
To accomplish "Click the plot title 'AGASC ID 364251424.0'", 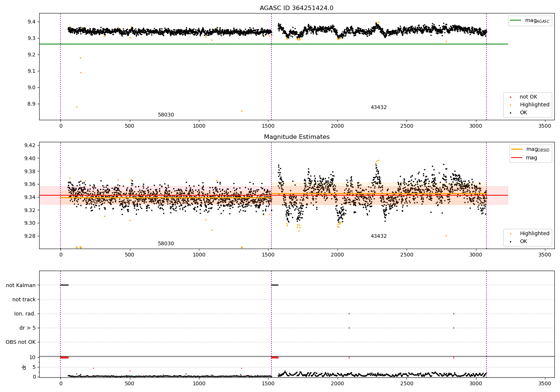I will click(296, 8).
